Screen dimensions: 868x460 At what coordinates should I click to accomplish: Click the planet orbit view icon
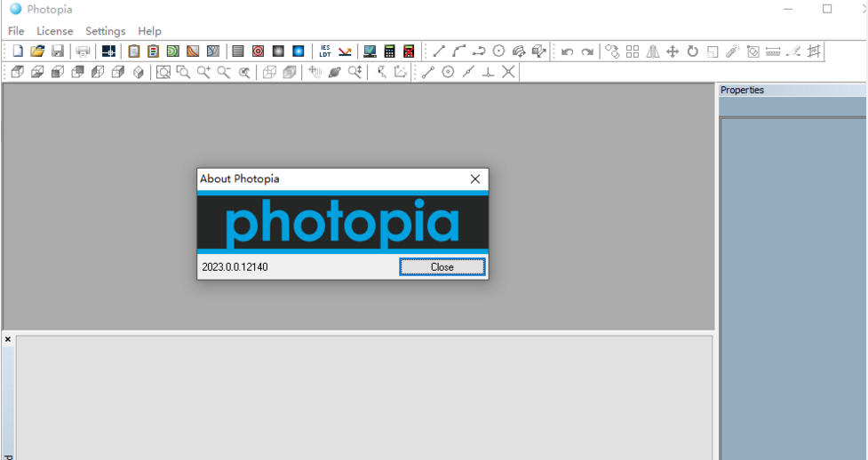click(x=334, y=72)
